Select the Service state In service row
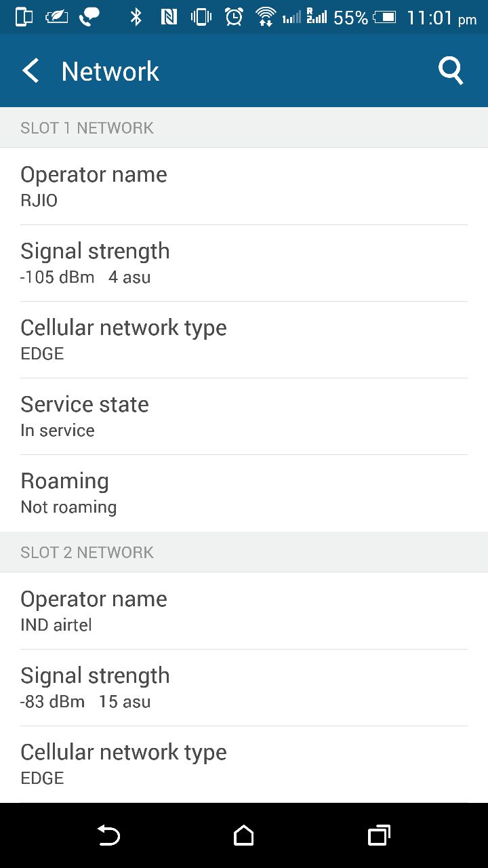 tap(244, 416)
